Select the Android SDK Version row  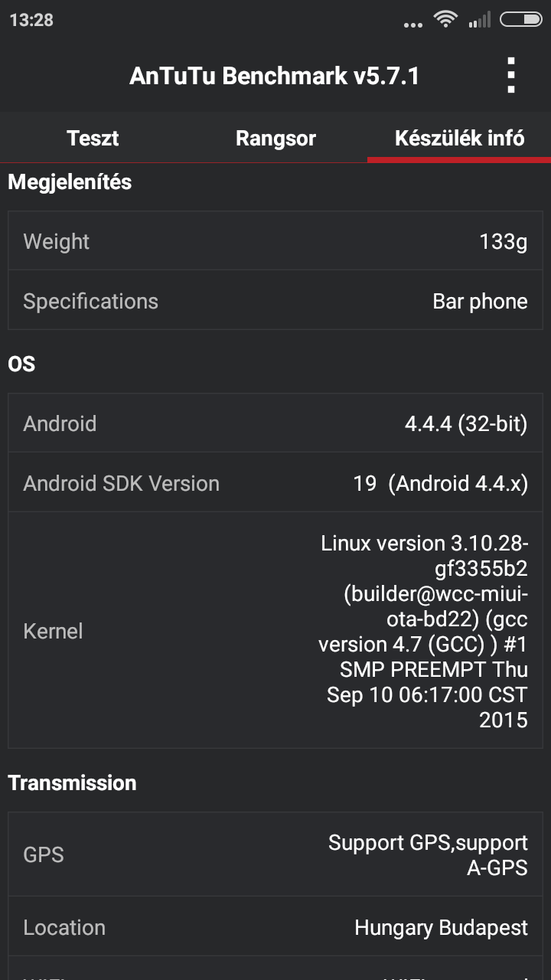275,483
